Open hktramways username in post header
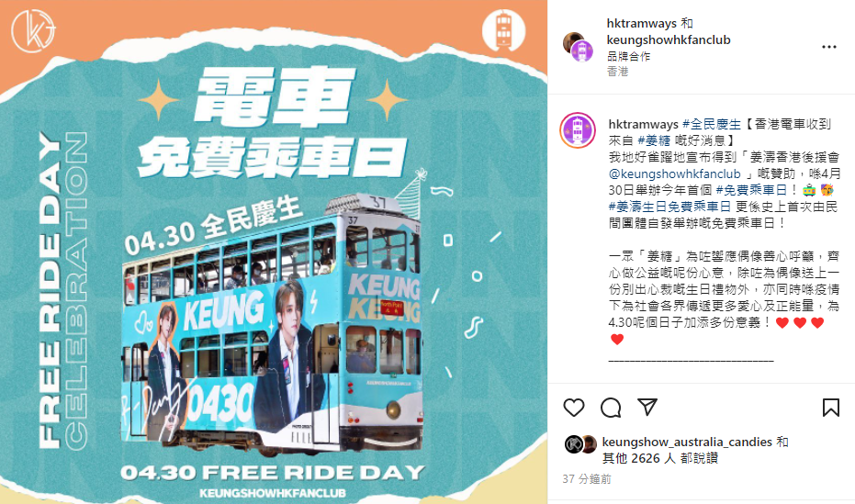The image size is (855, 504). coord(642,24)
